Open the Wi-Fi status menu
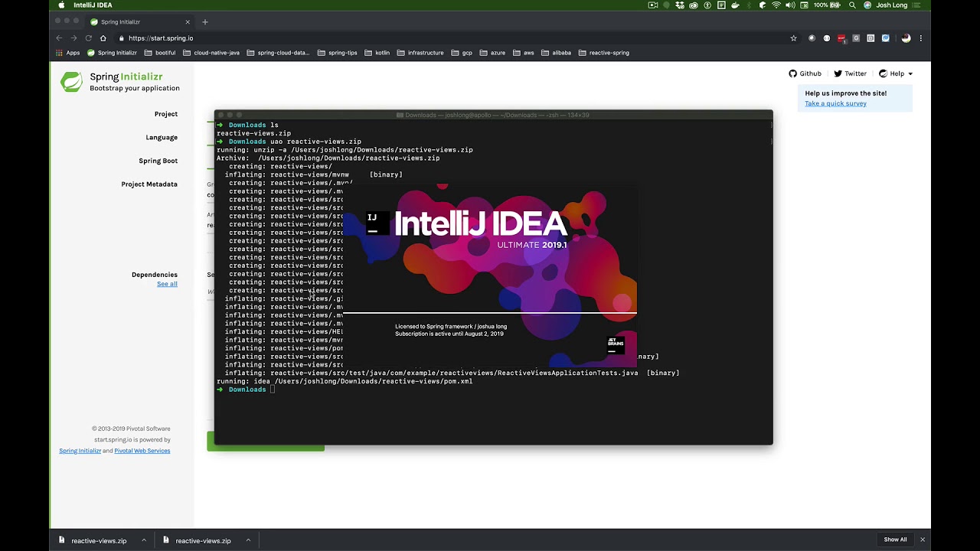Image resolution: width=980 pixels, height=551 pixels. point(776,5)
